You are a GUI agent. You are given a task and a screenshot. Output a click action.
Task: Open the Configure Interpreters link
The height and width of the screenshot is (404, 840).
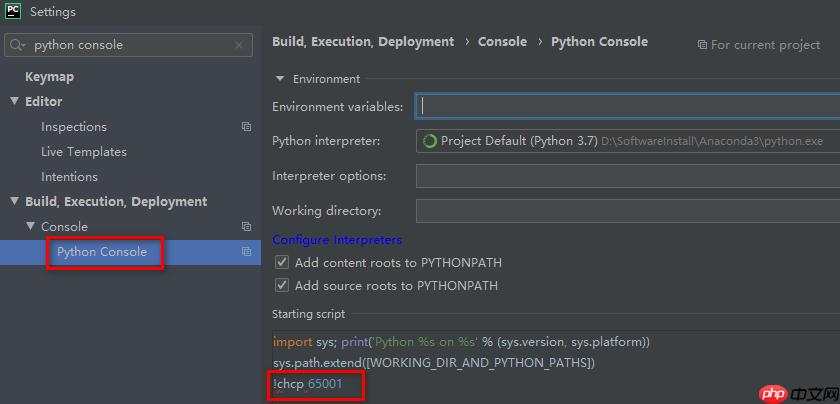point(337,240)
